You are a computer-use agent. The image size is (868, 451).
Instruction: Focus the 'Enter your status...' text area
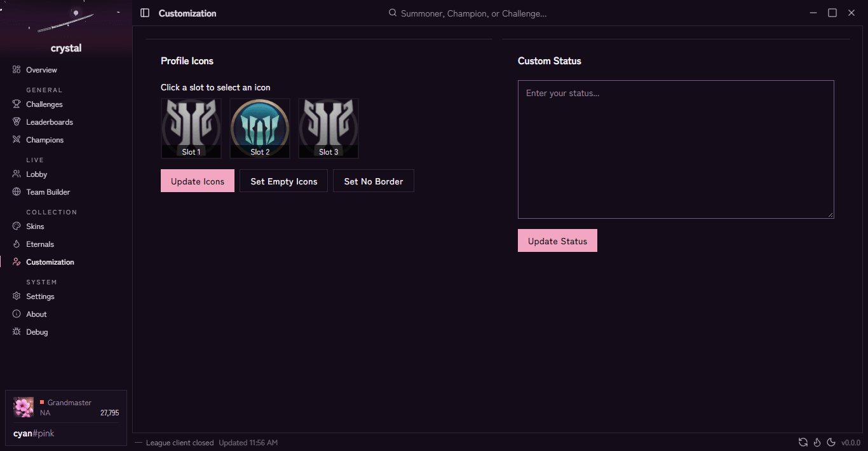(676, 149)
